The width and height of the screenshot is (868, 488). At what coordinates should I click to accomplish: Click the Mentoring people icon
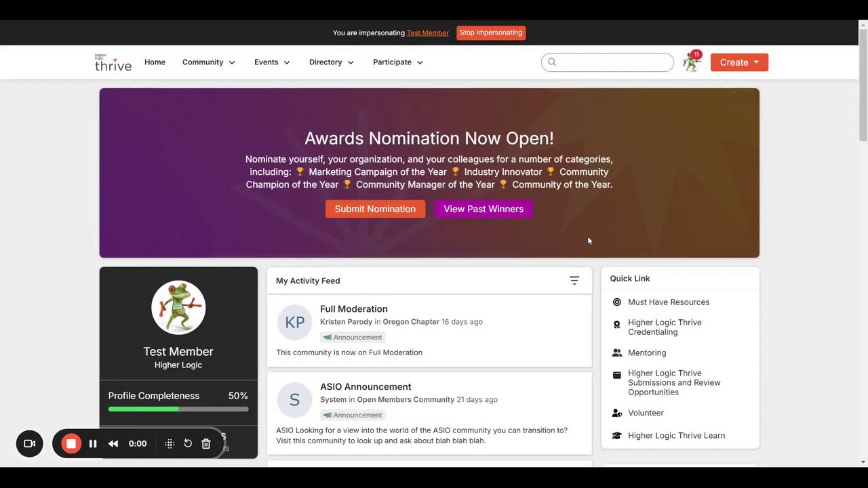coord(616,353)
